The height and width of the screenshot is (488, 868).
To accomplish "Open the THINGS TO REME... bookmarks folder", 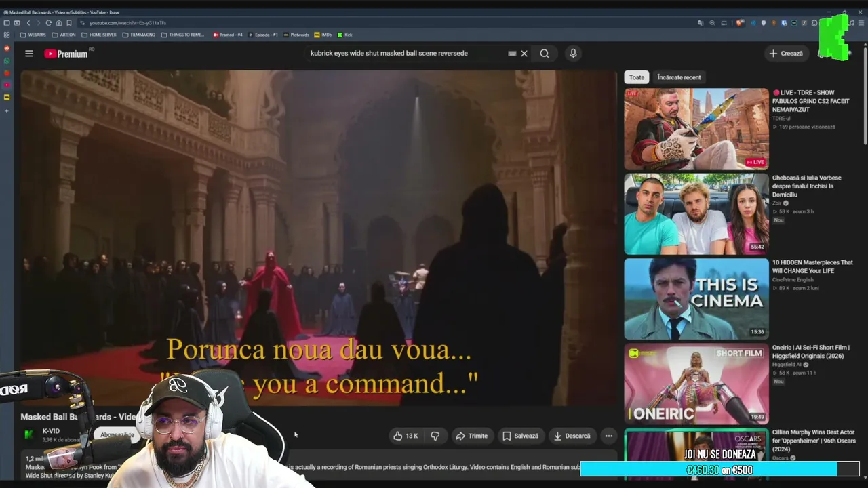I will click(183, 35).
